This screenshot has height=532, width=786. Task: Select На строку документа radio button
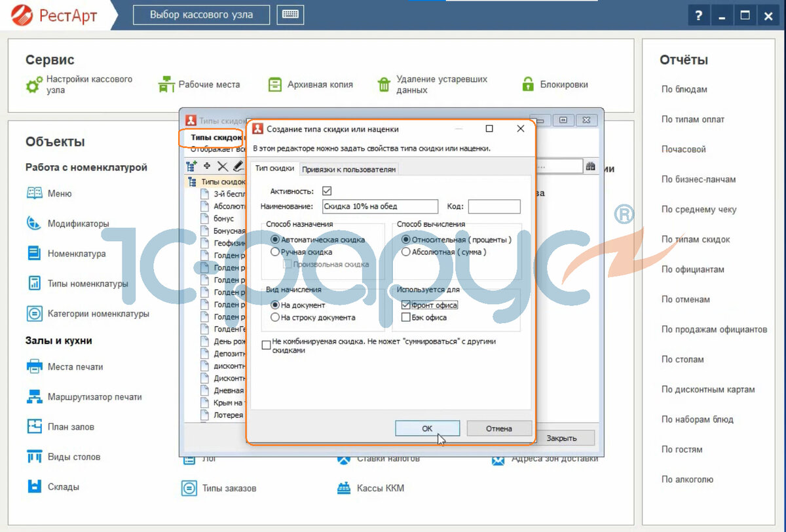coord(275,318)
